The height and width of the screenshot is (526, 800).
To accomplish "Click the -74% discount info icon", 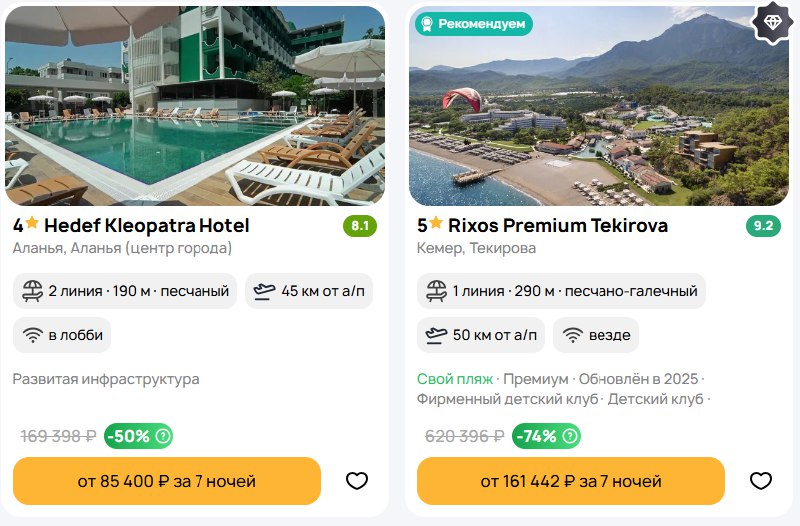I will tap(571, 436).
